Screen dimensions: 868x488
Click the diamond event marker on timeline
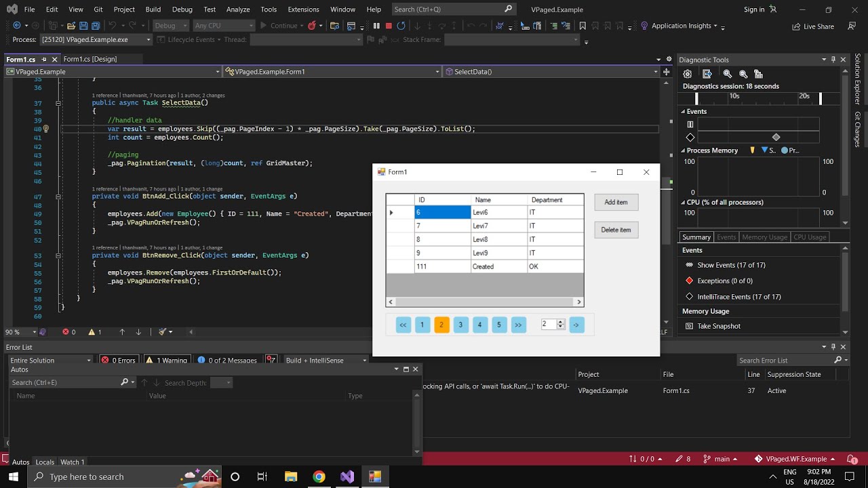click(776, 138)
